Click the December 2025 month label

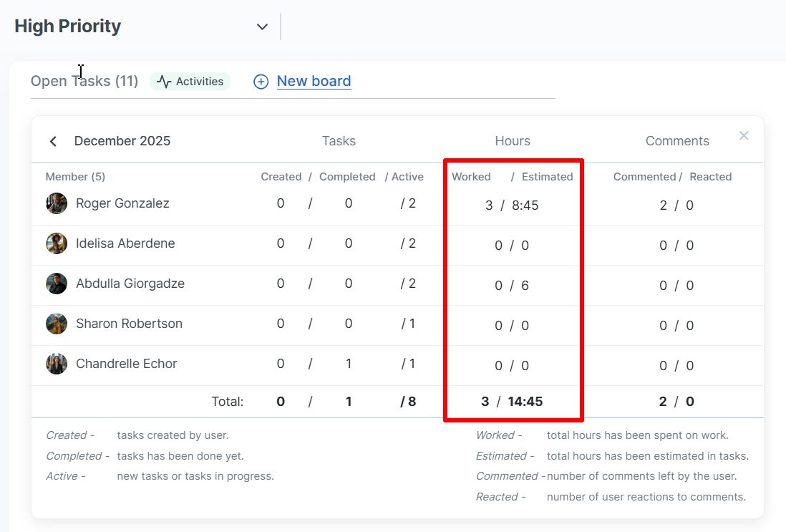[x=122, y=141]
